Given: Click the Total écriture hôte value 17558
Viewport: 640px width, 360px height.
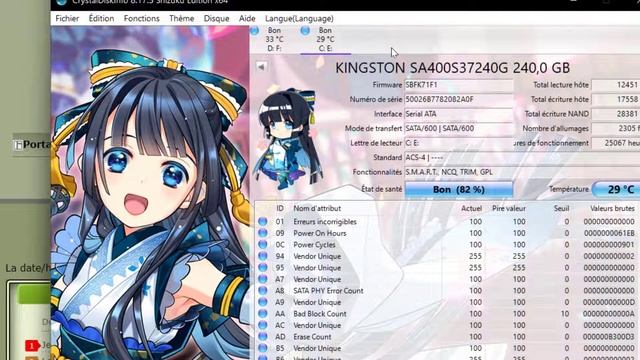Looking at the screenshot, I should coord(616,99).
